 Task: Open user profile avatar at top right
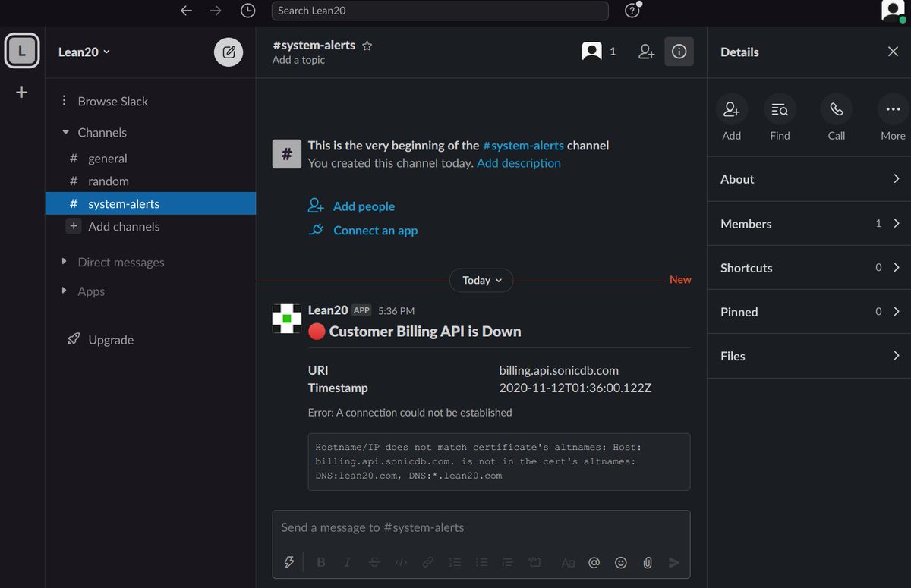[x=892, y=11]
